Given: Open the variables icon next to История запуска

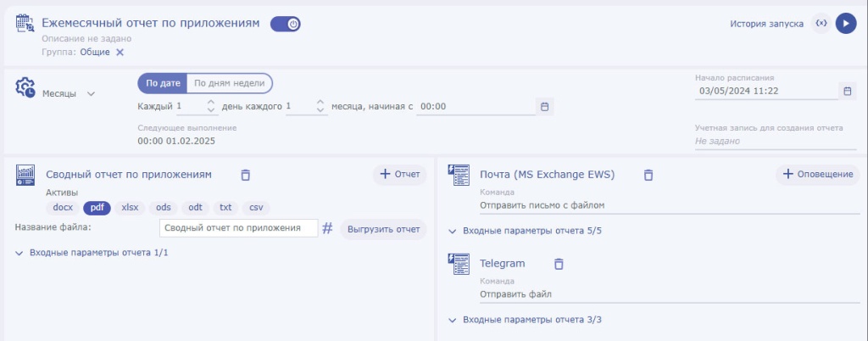Looking at the screenshot, I should point(821,24).
